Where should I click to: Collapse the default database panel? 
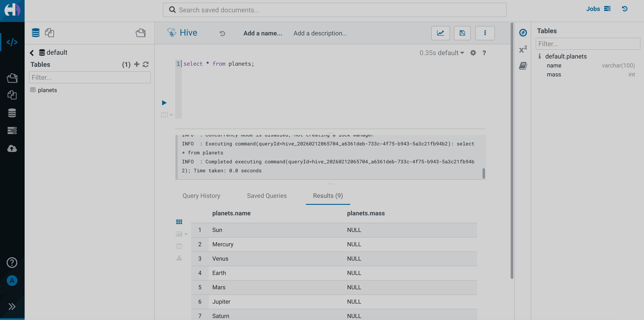32,53
